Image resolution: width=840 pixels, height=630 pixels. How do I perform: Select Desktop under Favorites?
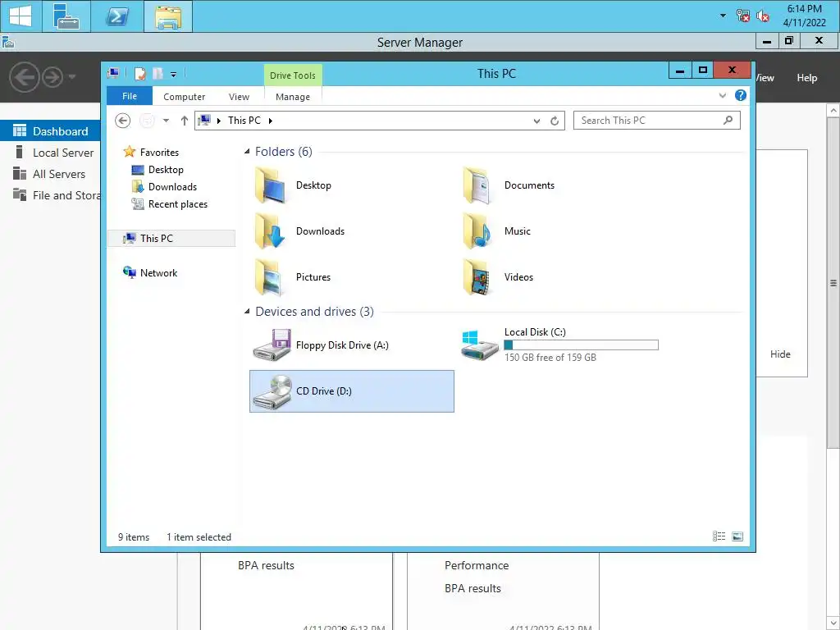pos(166,169)
